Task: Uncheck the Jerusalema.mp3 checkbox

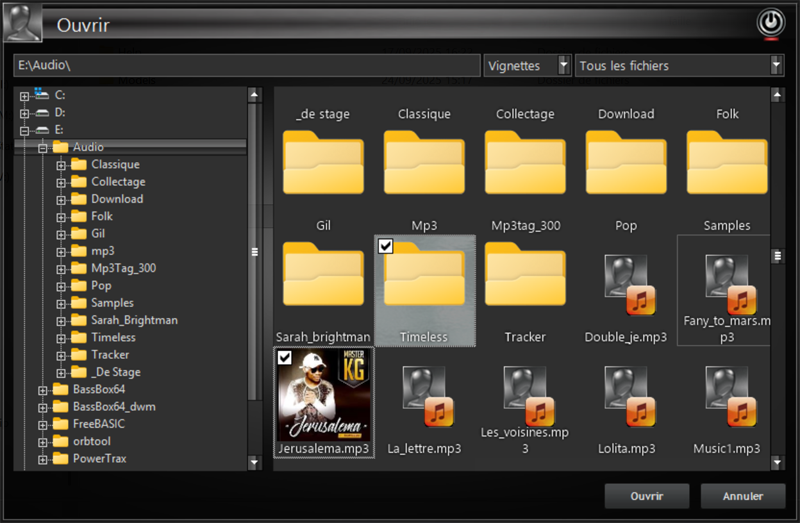Action: [x=284, y=357]
